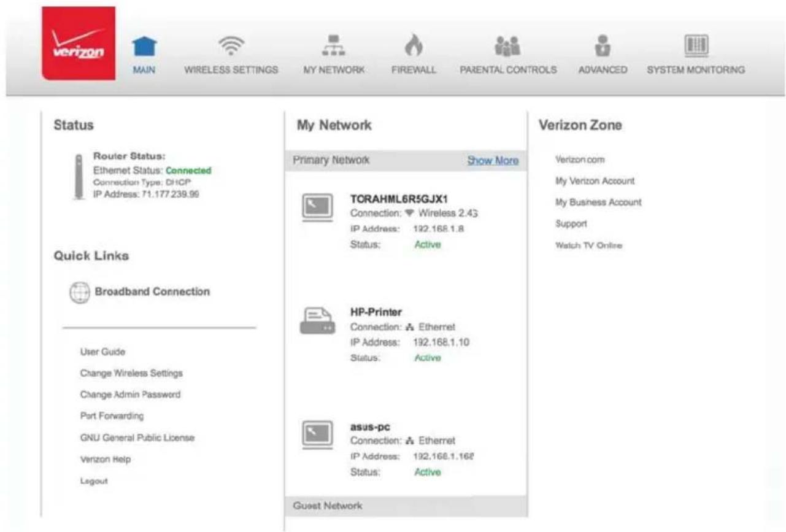The height and width of the screenshot is (532, 786).
Task: Open the Port Forwarding link
Action: tap(112, 416)
